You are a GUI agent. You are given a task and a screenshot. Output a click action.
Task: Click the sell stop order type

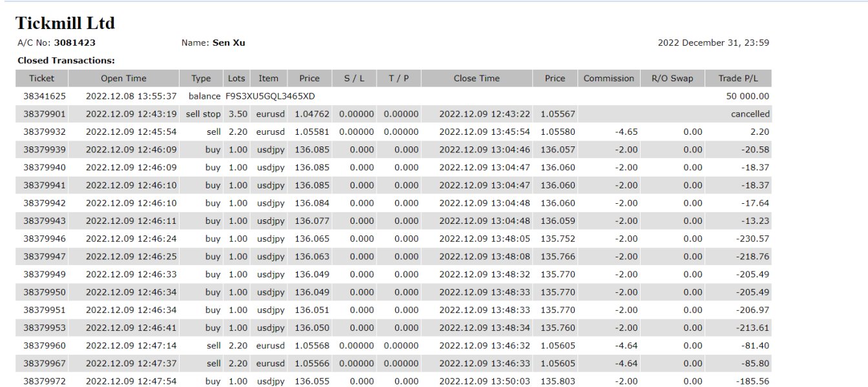click(203, 114)
